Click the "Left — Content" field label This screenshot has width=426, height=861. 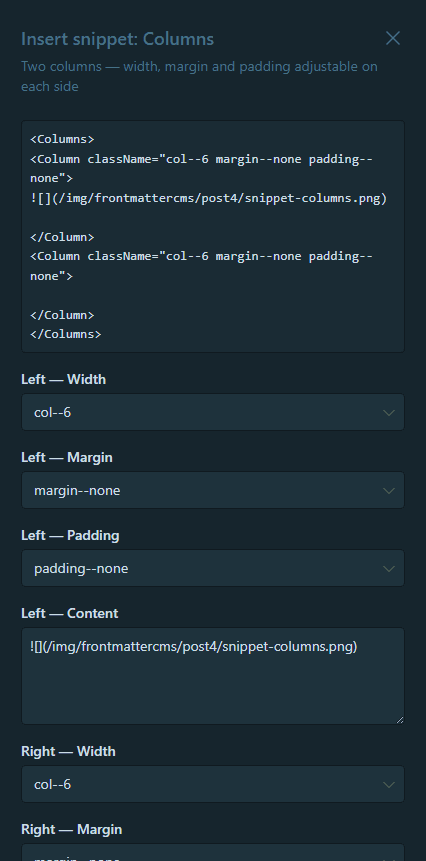click(x=70, y=613)
